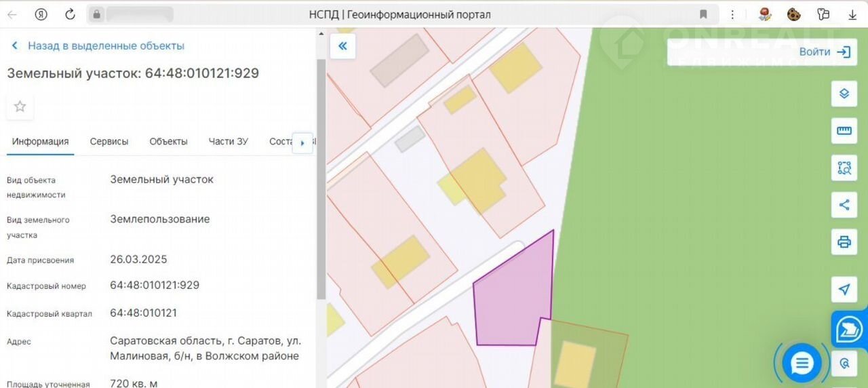Viewport: 868px width, 388px height.
Task: Open the chat support bubble
Action: [802, 364]
